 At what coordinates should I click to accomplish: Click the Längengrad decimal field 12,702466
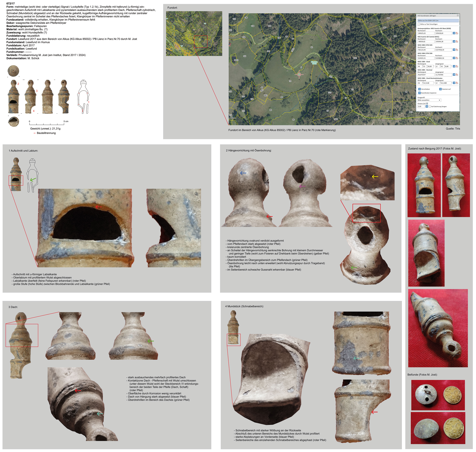point(443,75)
